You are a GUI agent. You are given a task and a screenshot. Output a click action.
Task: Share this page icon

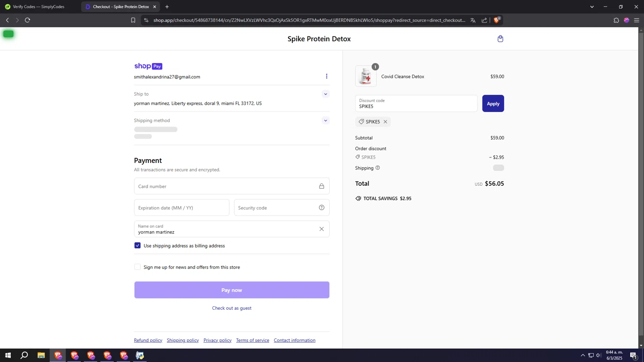484,20
